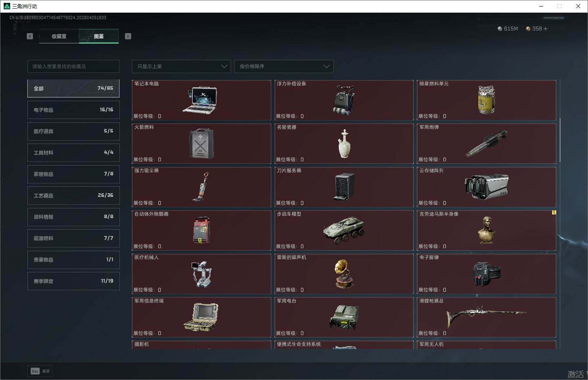588x380 pixels.
Task: Filter by 工艺藏品 category
Action: coord(73,195)
